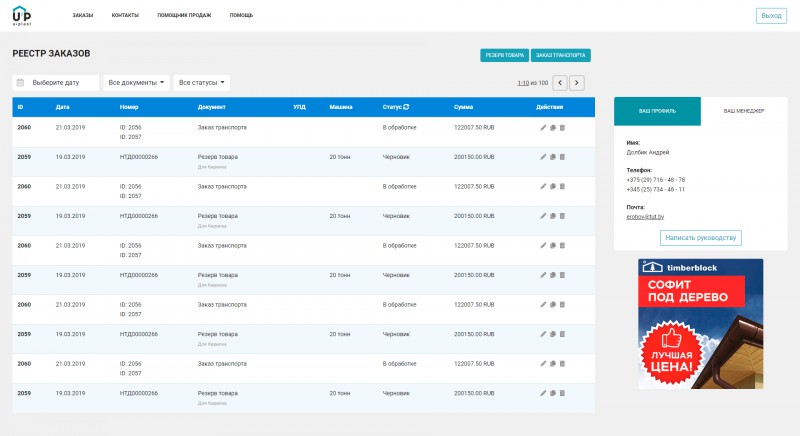The height and width of the screenshot is (436, 800).
Task: Click the Документ column header
Action: pyautogui.click(x=212, y=107)
